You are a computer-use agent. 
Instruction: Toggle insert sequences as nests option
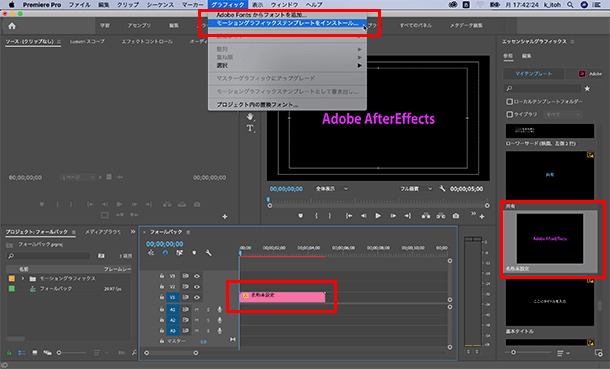coord(151,253)
